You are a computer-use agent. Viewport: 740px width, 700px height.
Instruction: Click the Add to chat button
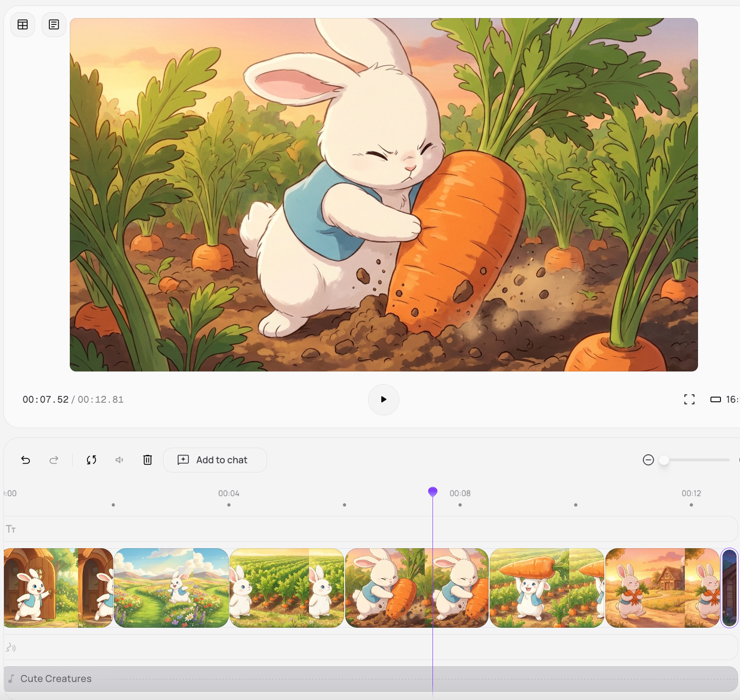pyautogui.click(x=215, y=460)
